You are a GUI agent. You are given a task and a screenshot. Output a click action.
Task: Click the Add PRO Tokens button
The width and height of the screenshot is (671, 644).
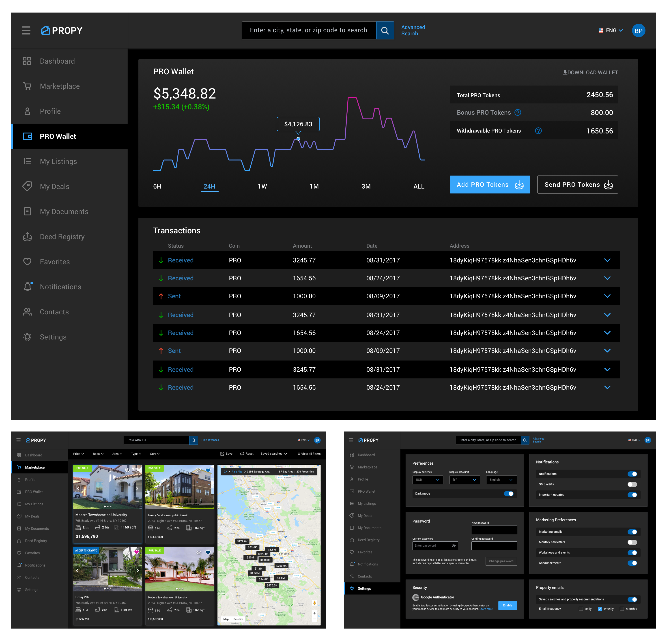pyautogui.click(x=490, y=185)
